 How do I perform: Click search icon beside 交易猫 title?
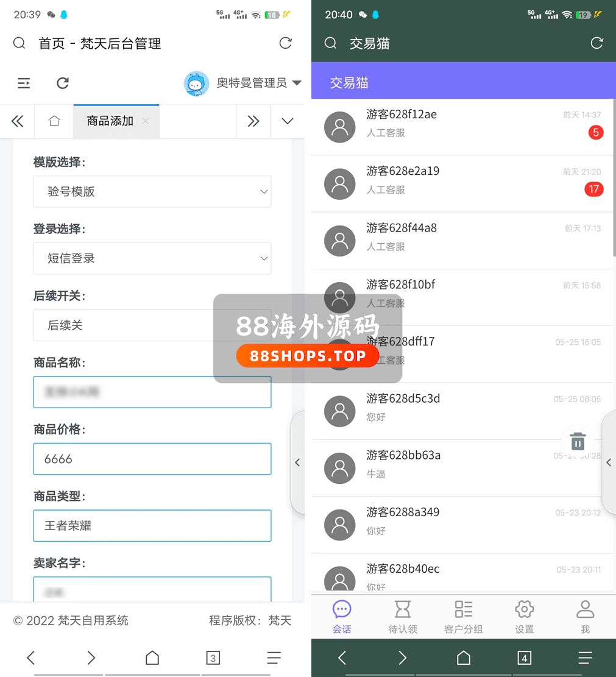330,43
